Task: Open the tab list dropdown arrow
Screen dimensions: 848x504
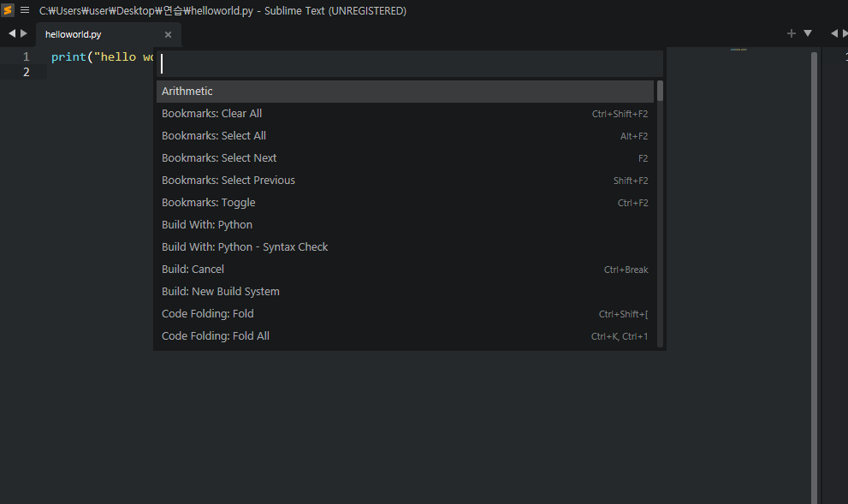Action: (x=808, y=33)
